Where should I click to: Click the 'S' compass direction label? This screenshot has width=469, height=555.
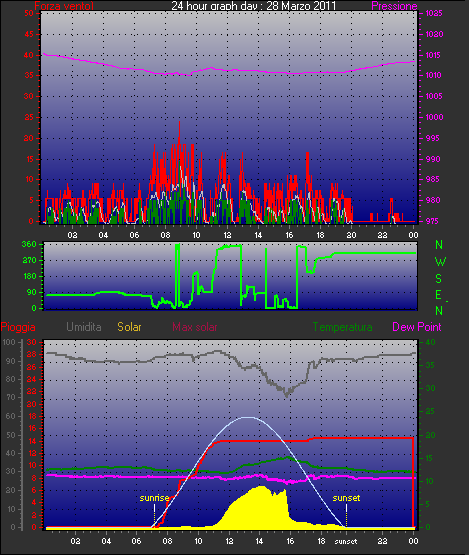pos(439,279)
